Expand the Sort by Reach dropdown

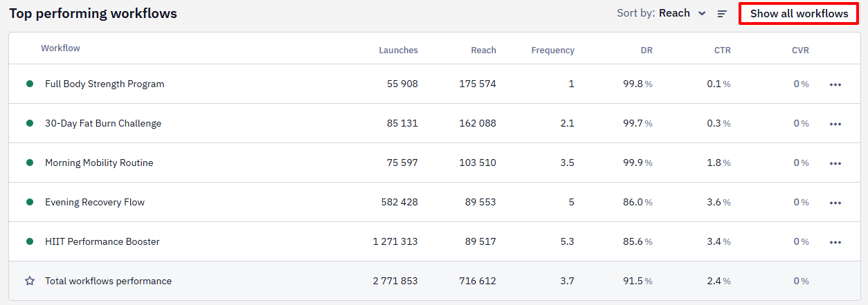(x=662, y=13)
